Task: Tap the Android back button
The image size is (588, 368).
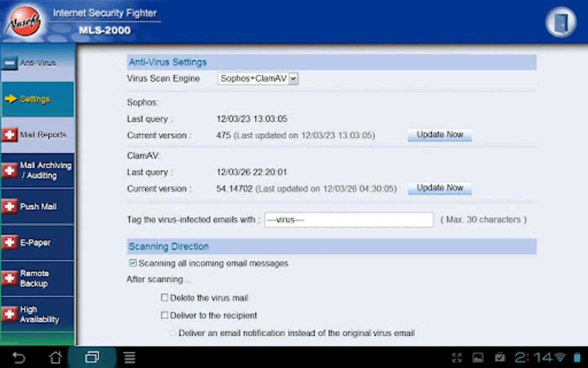Action: coord(19,358)
